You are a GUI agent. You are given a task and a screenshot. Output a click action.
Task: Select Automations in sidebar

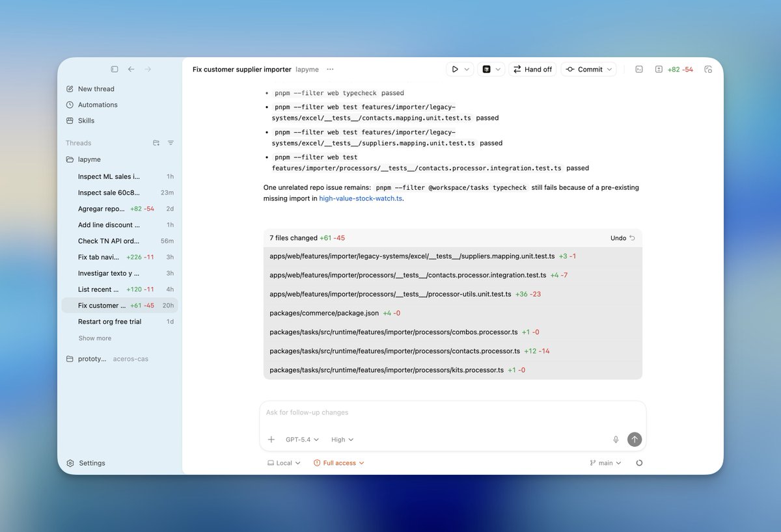point(98,105)
